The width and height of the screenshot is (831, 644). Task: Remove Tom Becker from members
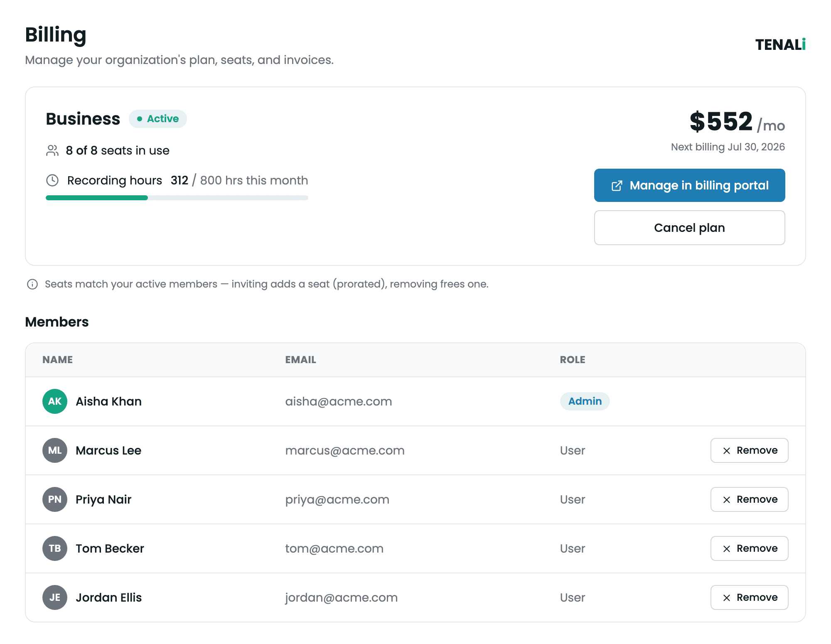click(x=749, y=548)
